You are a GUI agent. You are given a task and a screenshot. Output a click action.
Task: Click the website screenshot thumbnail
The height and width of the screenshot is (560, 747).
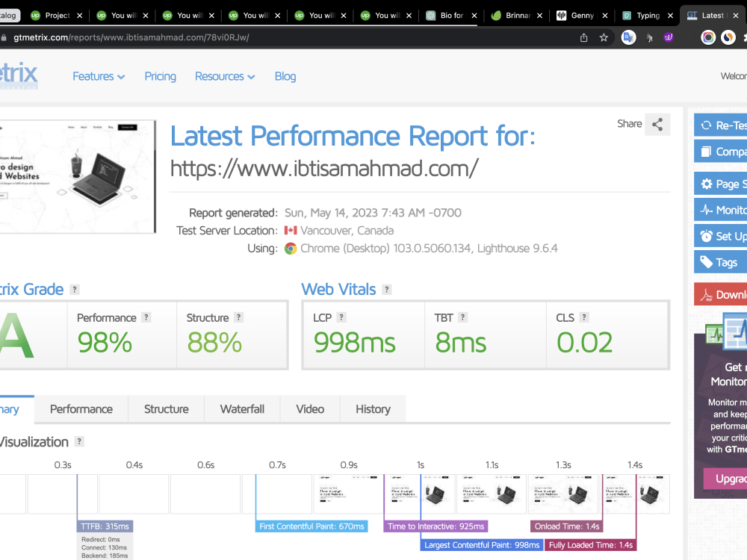(78, 177)
